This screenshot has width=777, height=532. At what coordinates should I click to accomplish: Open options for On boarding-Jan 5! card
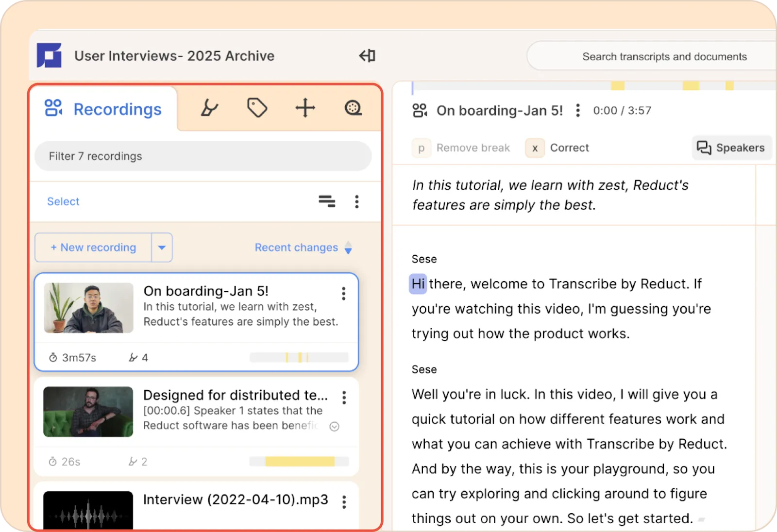tap(344, 293)
